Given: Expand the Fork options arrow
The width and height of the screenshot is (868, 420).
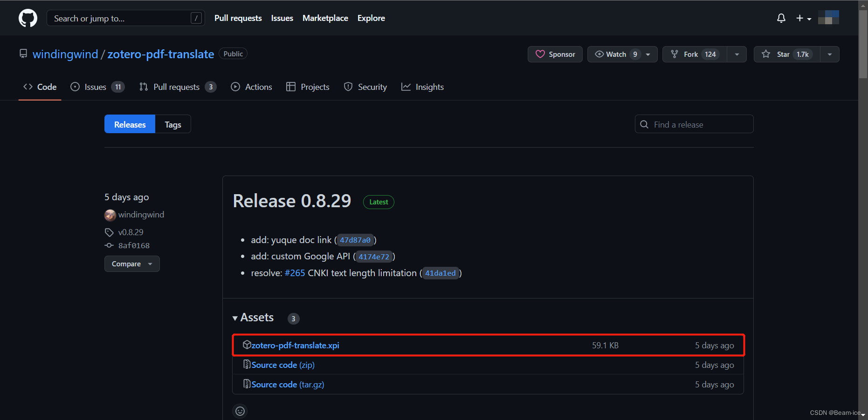Looking at the screenshot, I should (x=737, y=54).
